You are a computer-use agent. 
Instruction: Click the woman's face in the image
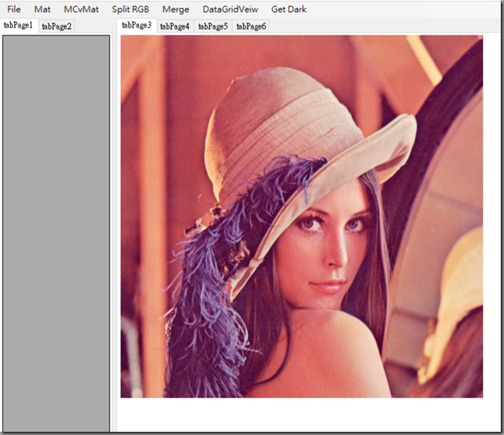pyautogui.click(x=331, y=242)
